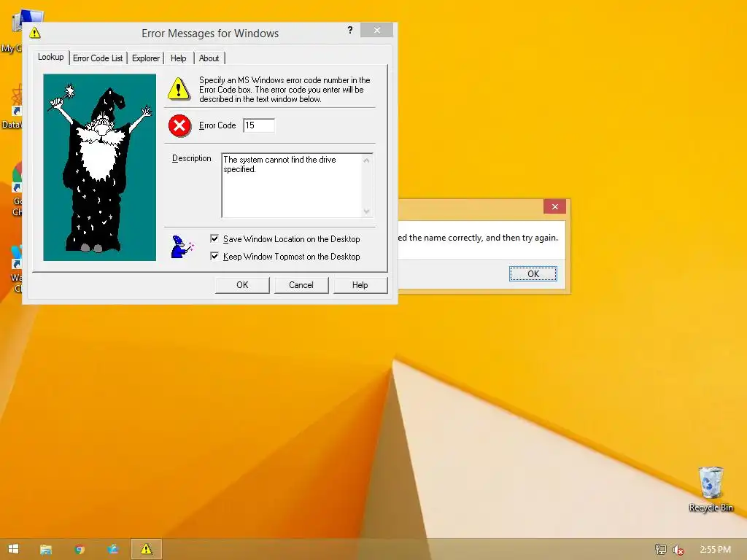The height and width of the screenshot is (560, 747).
Task: Click the Help button beside Cancel
Action: tap(360, 285)
